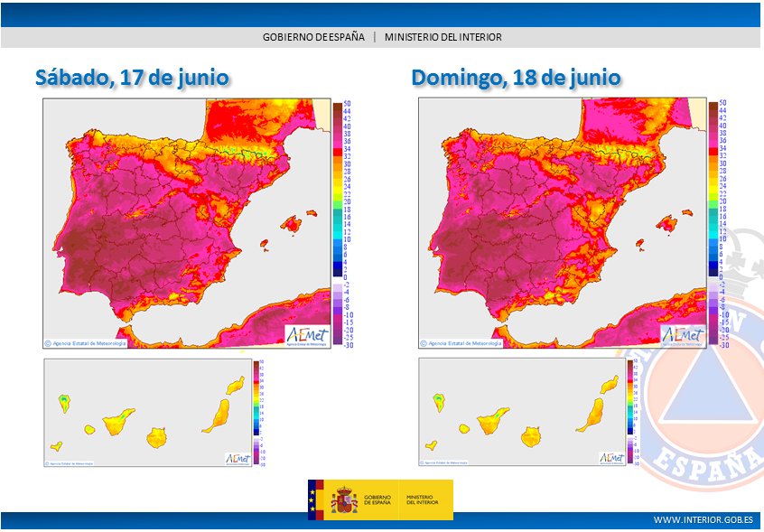Select the AEMET logo on Sunday's Canary Islands map
Image resolution: width=764 pixels, height=532 pixels.
click(x=613, y=457)
